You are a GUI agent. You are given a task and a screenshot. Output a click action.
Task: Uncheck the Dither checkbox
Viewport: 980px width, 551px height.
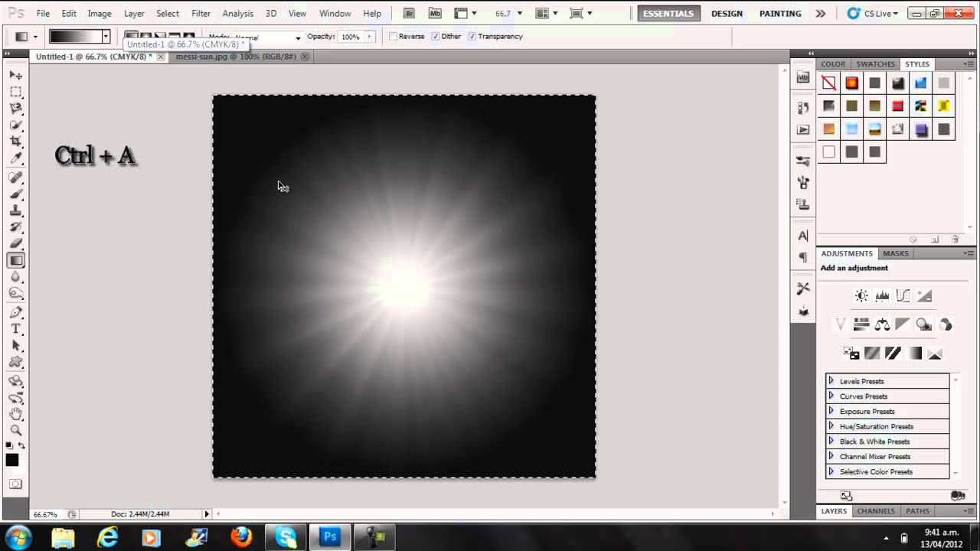coord(436,37)
